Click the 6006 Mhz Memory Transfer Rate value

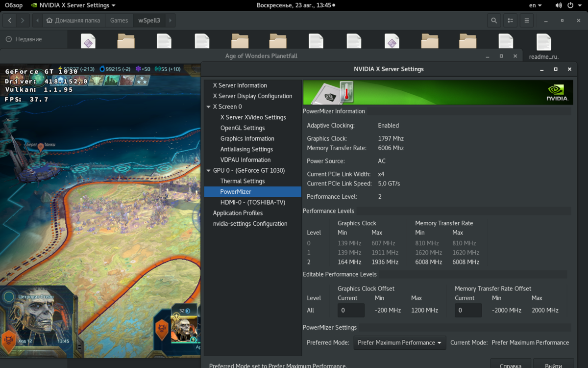point(391,148)
